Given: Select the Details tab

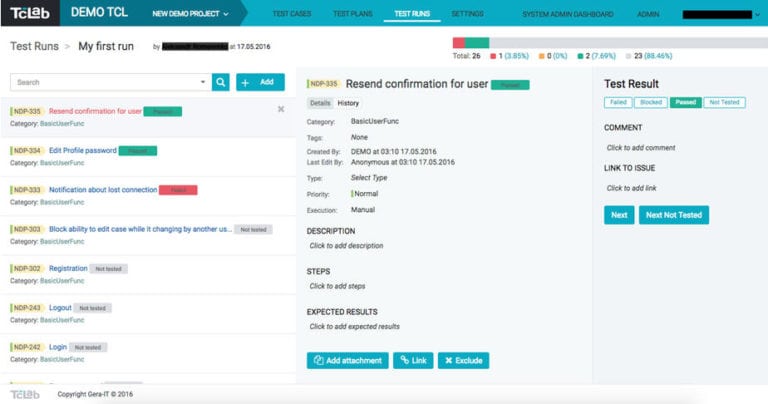Looking at the screenshot, I should click(x=320, y=103).
